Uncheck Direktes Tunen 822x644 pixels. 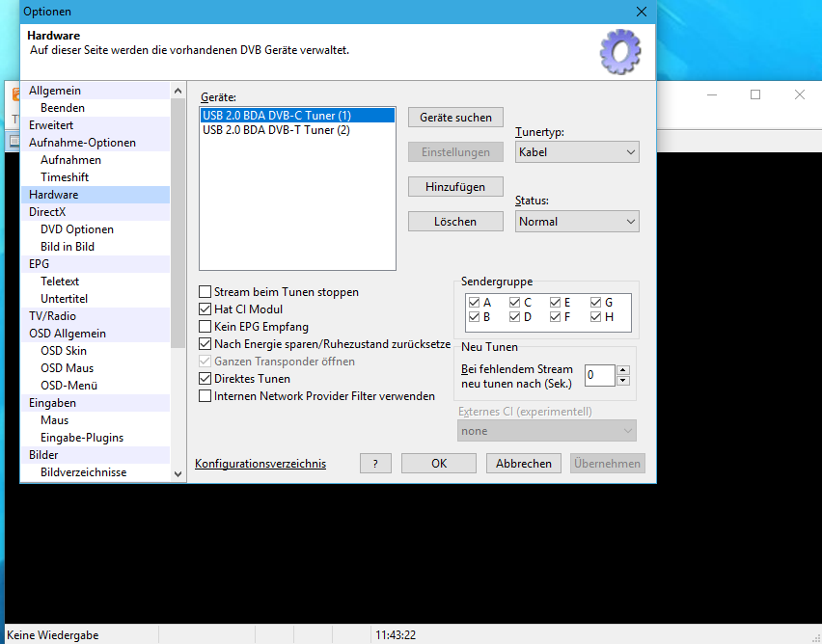pos(205,378)
